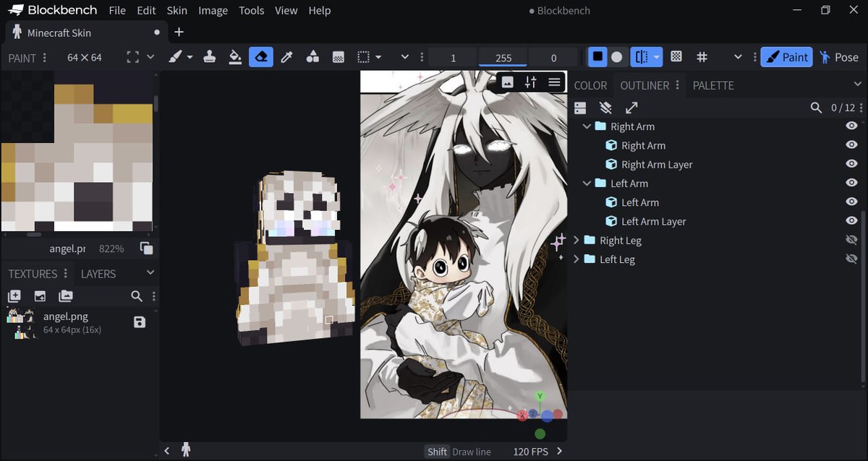Screen dimensions: 868x461
Task: Open the Help menu
Action: [319, 10]
